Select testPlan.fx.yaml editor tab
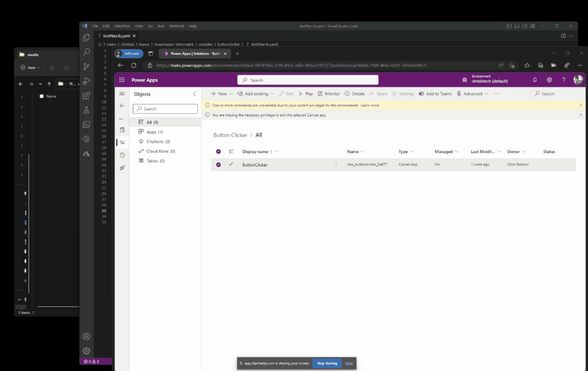The width and height of the screenshot is (588, 371). tap(117, 36)
